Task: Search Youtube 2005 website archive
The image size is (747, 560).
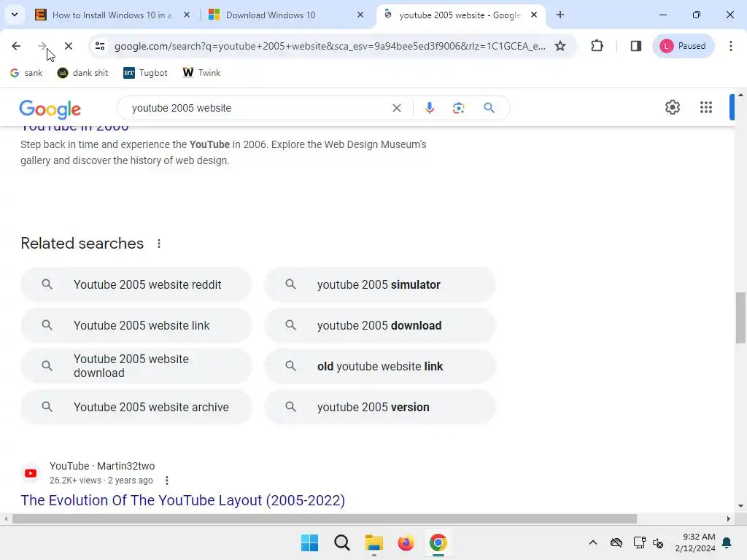Action: (136, 407)
